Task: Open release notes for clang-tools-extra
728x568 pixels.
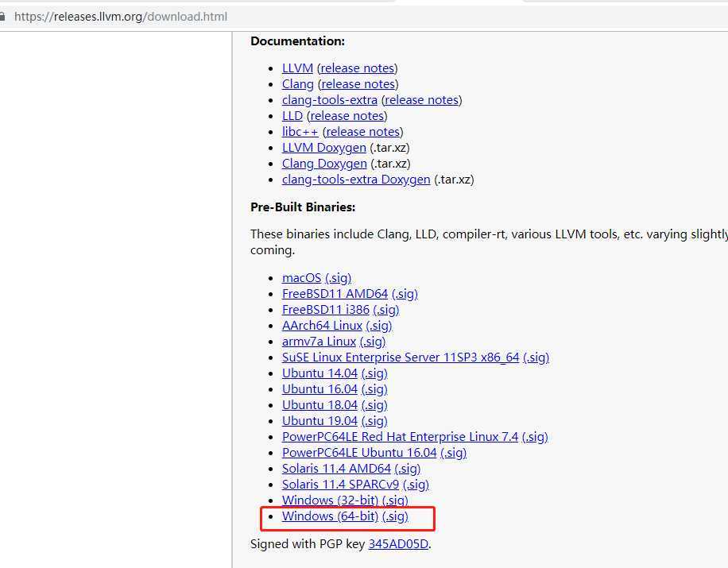Action: 421,100
